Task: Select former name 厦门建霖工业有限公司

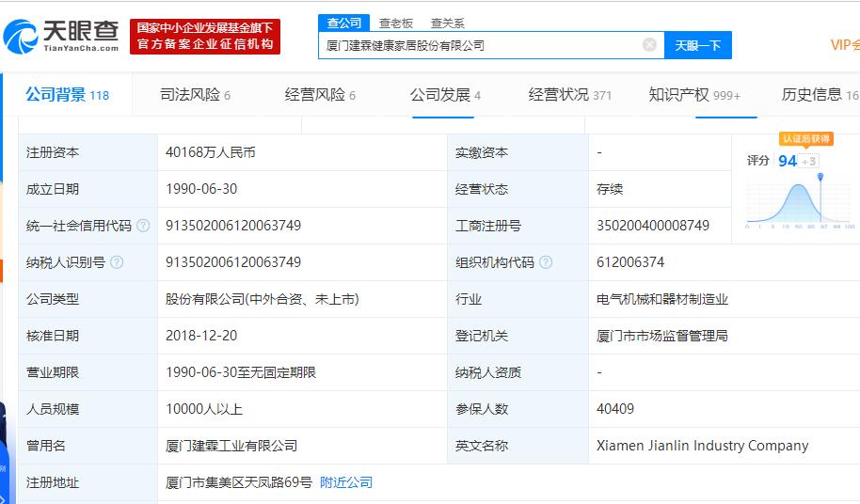Action: (231, 446)
